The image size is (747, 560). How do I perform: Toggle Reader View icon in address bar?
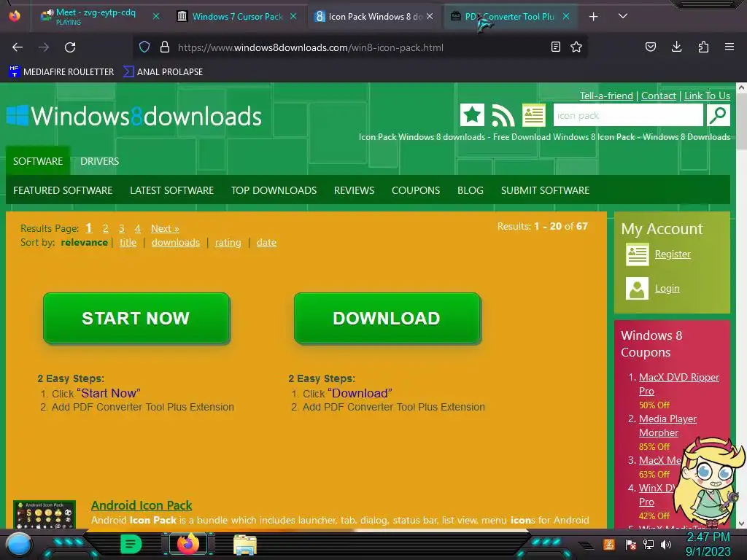[x=555, y=47]
